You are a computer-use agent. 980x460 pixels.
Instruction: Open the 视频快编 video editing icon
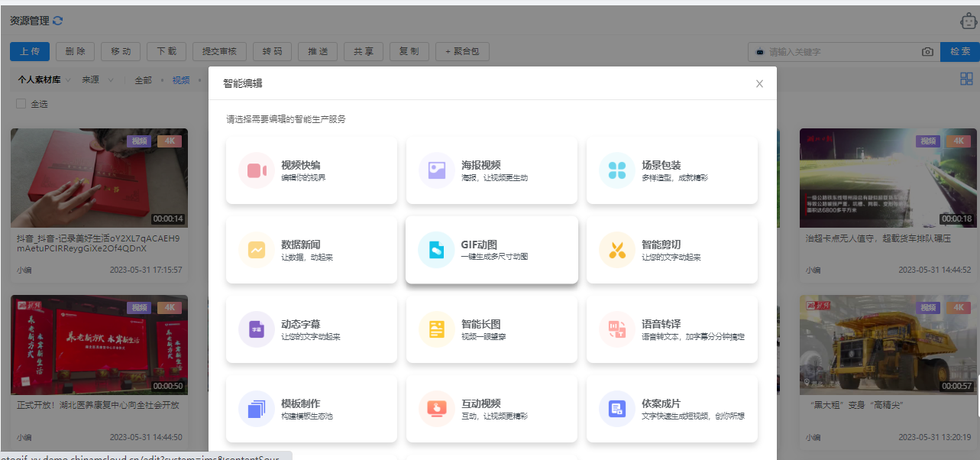257,170
